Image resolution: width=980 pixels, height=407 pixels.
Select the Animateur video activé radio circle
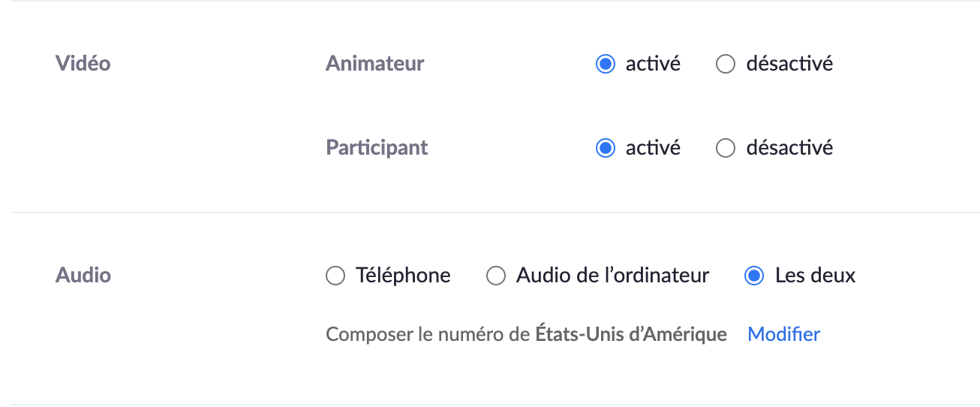605,64
